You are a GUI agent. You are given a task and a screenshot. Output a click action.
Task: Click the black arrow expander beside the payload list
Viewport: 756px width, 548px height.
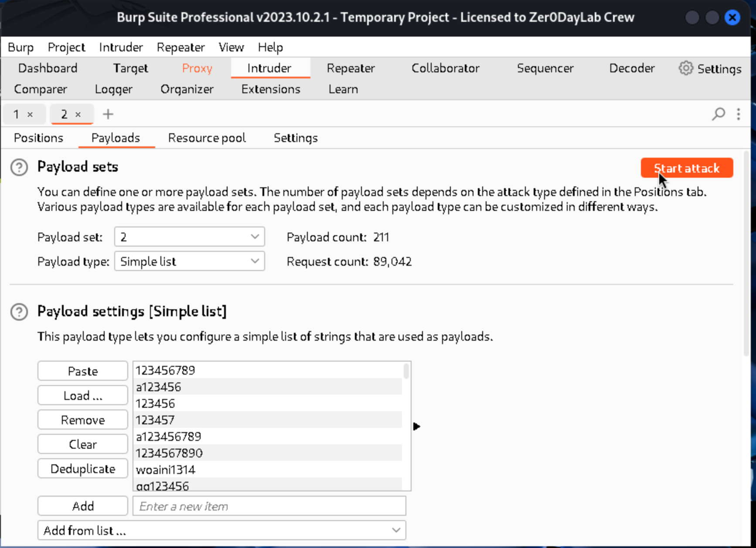tap(416, 426)
